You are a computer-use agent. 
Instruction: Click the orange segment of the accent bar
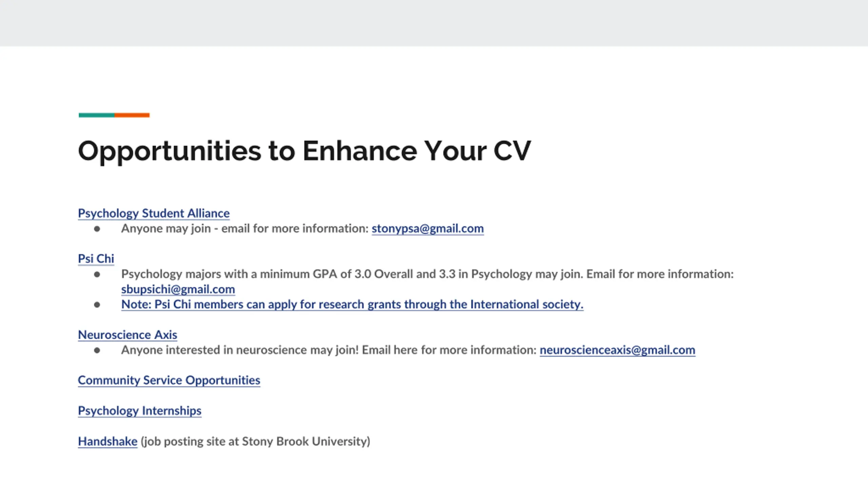coord(132,115)
